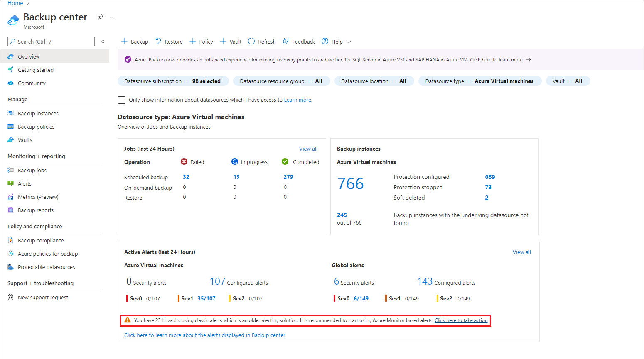The height and width of the screenshot is (359, 644).
Task: Open Feedback from the toolbar
Action: pyautogui.click(x=299, y=42)
